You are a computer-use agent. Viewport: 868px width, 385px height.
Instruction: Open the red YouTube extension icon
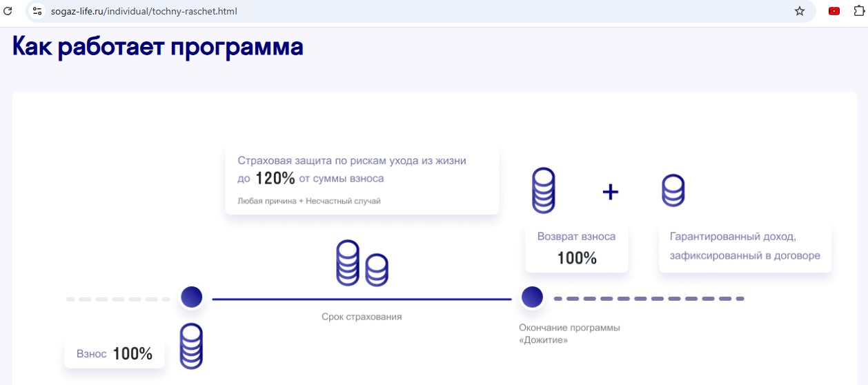point(834,11)
